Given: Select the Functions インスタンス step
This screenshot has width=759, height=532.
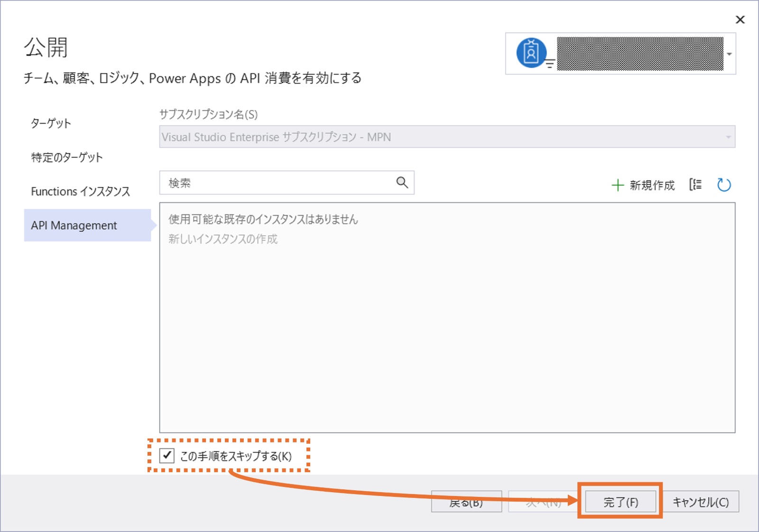Looking at the screenshot, I should (81, 192).
